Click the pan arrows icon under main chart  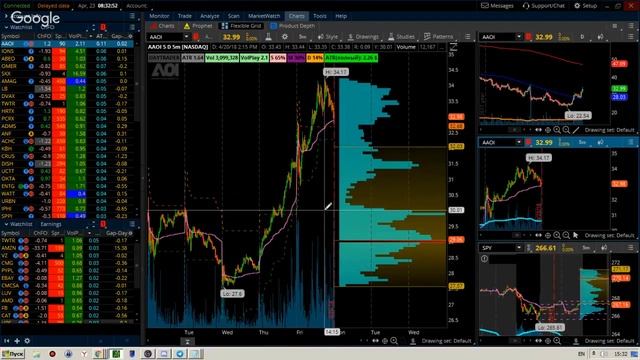click(x=375, y=341)
